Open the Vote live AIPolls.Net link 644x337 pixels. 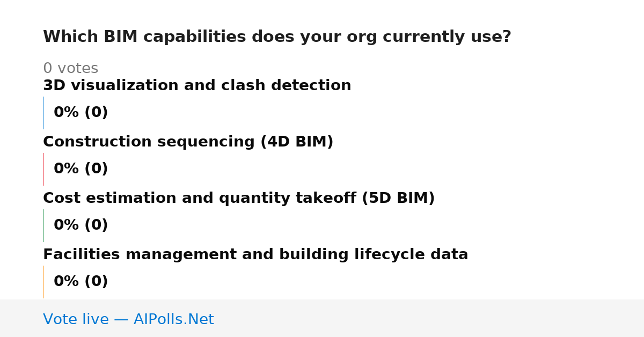(128, 320)
